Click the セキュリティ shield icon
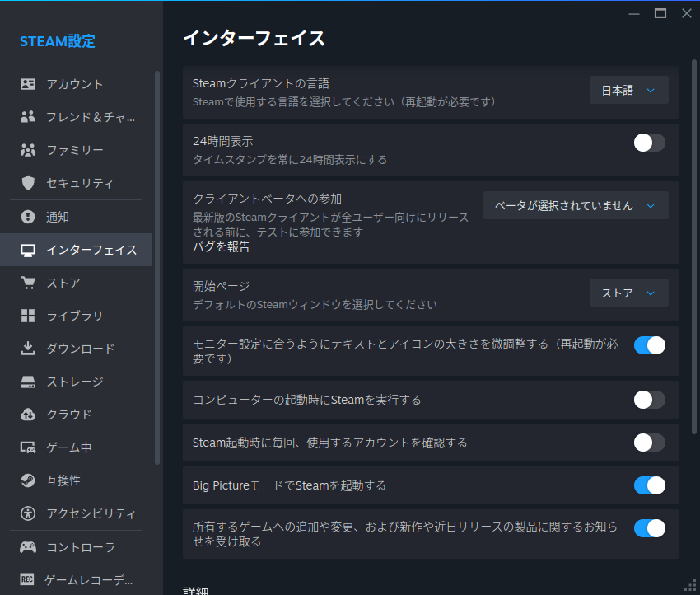The image size is (700, 595). (x=28, y=183)
